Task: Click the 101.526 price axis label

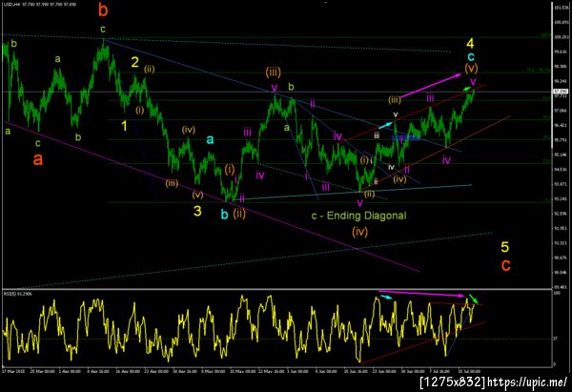Action: click(560, 8)
